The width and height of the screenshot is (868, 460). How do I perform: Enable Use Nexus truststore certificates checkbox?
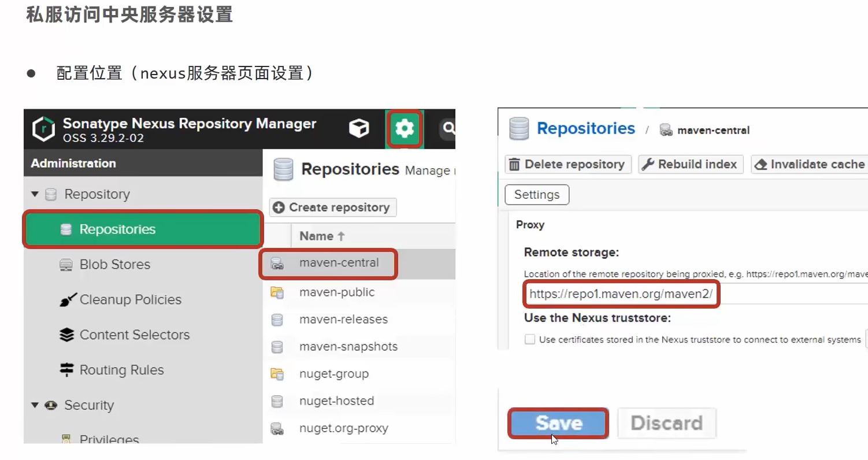(529, 339)
